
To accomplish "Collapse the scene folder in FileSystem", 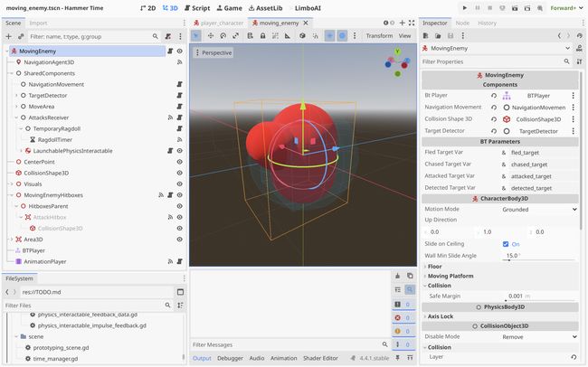I will (x=16, y=336).
